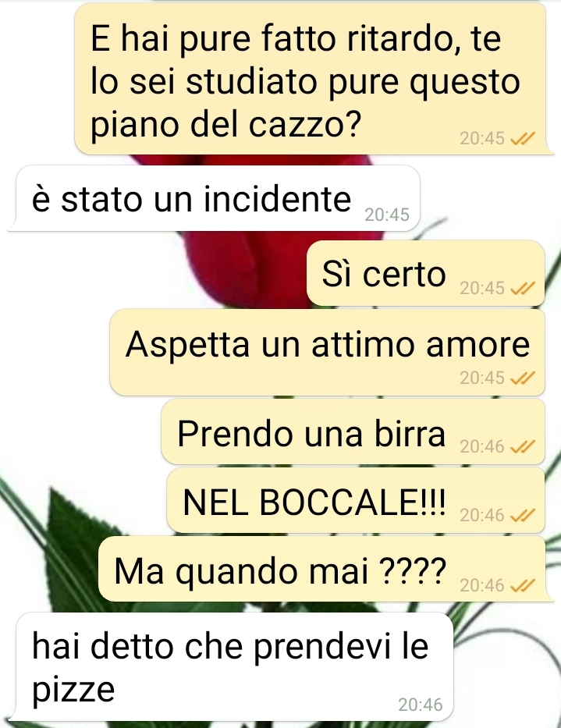Tap the 'Sì certo' message bubble
This screenshot has height=728, width=561.
click(x=425, y=273)
